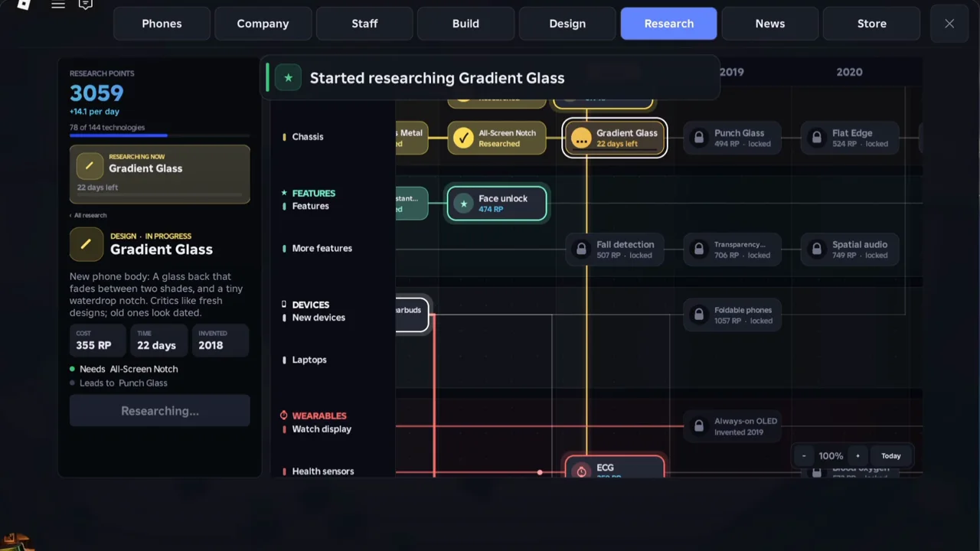This screenshot has width=980, height=551.
Task: Select the ECG watch icon node
Action: point(581,471)
